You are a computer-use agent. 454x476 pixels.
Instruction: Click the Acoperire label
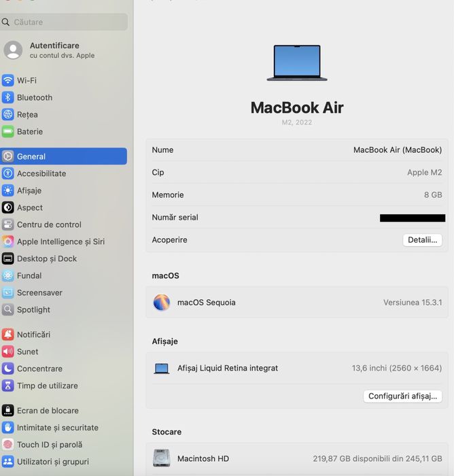pyautogui.click(x=169, y=240)
